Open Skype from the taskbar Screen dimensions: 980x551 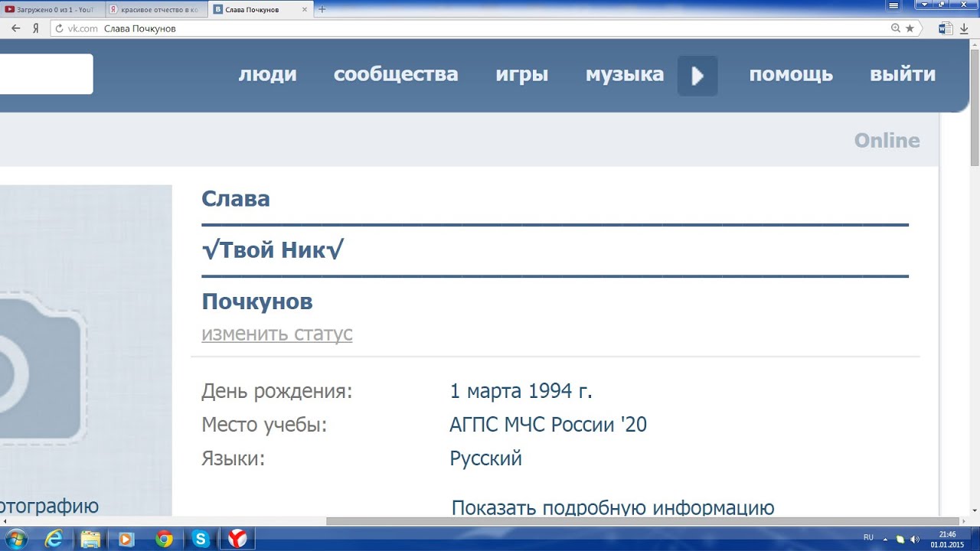point(201,539)
